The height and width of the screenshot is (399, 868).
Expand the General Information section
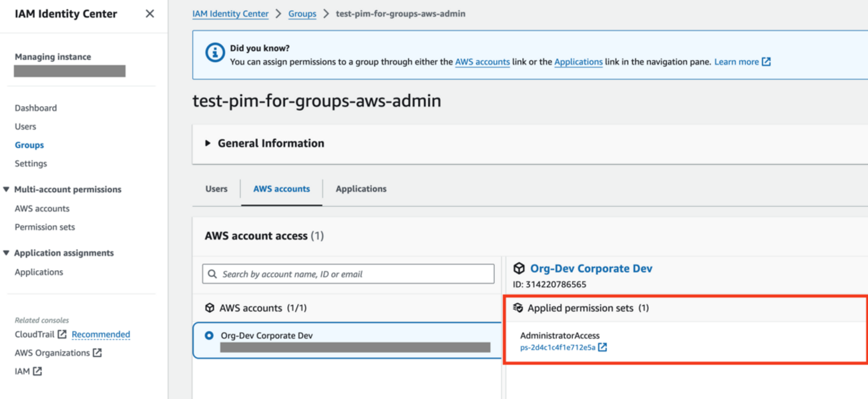point(208,143)
